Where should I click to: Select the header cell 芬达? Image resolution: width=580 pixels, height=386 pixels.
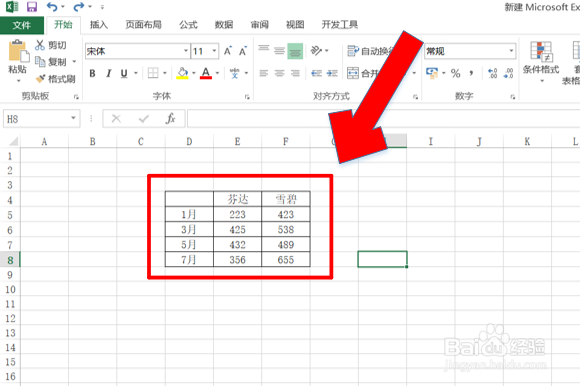(x=237, y=199)
